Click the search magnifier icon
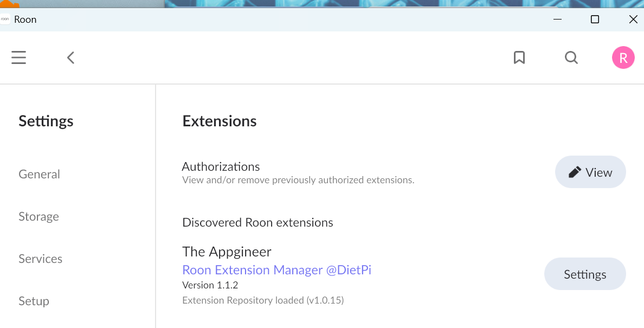 click(x=571, y=57)
